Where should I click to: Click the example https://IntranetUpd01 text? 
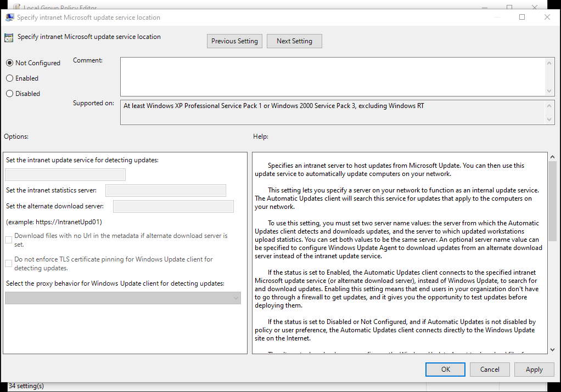pos(54,222)
